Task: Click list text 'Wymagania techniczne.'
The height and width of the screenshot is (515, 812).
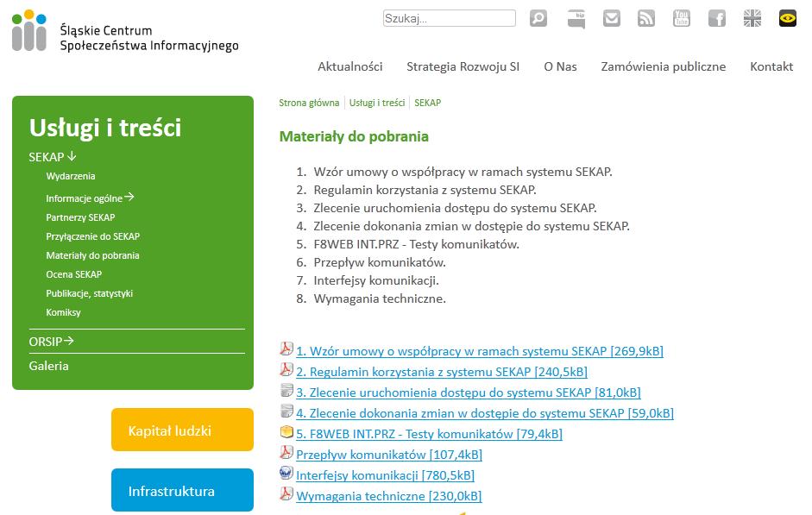Action: pos(380,298)
